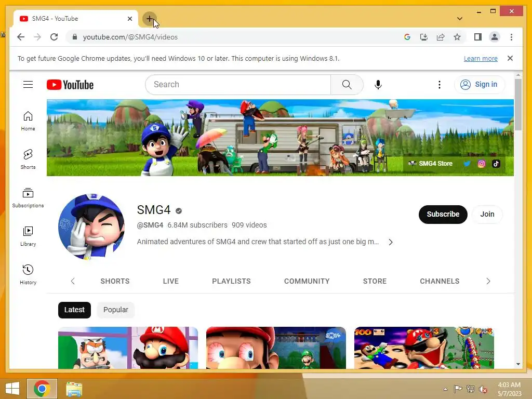Open File Explorer from taskbar
The width and height of the screenshot is (532, 399).
click(74, 389)
